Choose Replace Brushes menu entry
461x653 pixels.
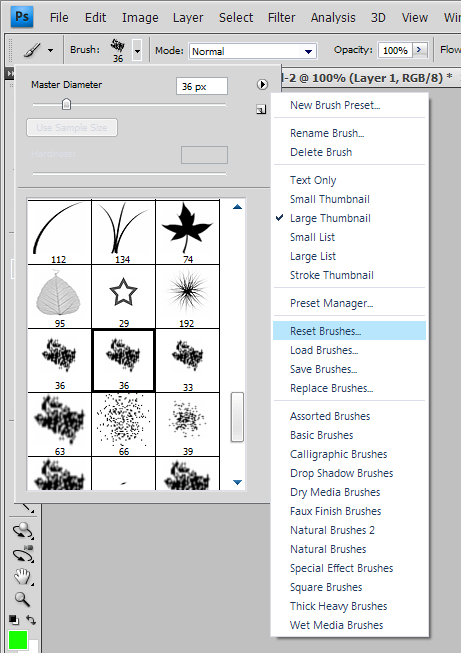click(x=331, y=388)
